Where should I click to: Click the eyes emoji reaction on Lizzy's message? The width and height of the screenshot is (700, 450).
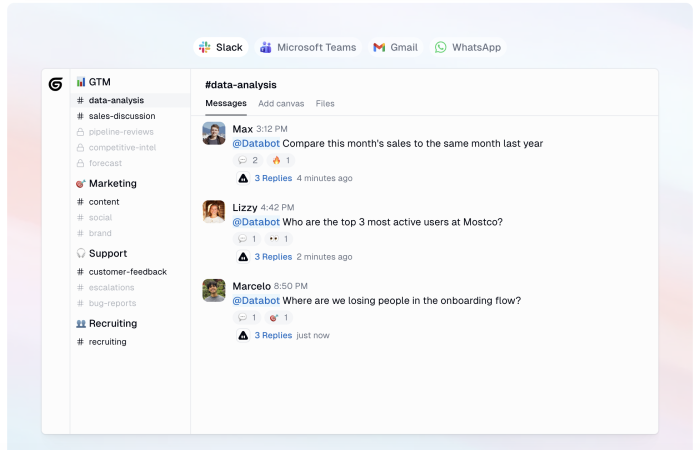(x=279, y=239)
